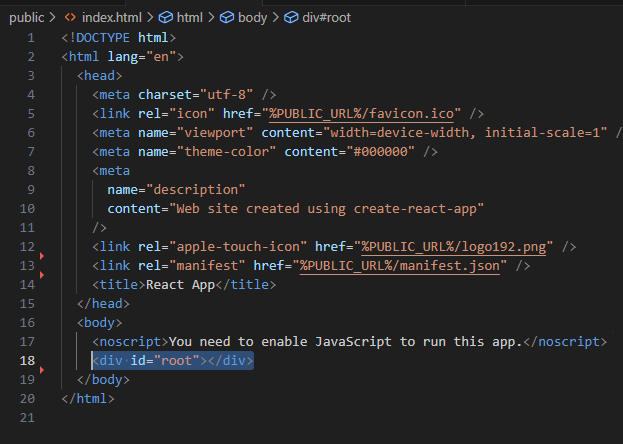Click the red gutter marker below line 18
The width and height of the screenshot is (623, 444).
(42, 370)
